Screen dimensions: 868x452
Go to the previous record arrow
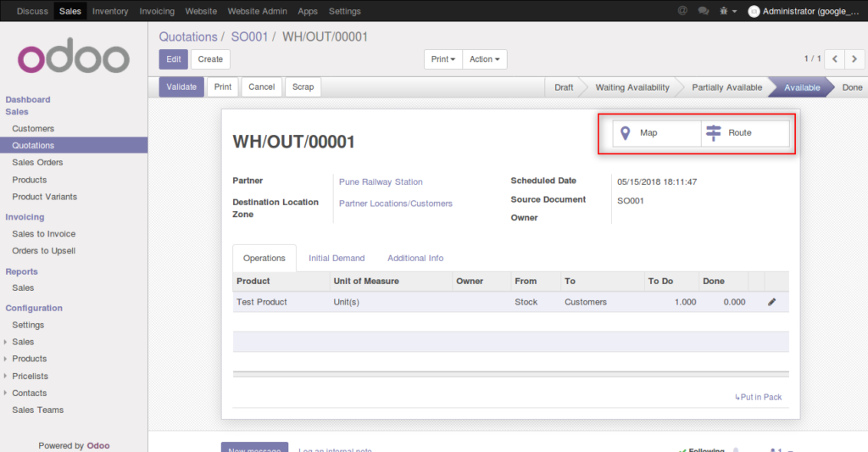(x=834, y=59)
